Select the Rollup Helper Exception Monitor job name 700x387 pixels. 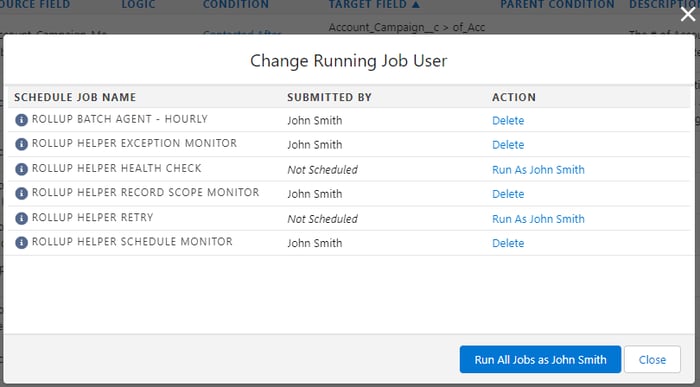click(x=134, y=143)
